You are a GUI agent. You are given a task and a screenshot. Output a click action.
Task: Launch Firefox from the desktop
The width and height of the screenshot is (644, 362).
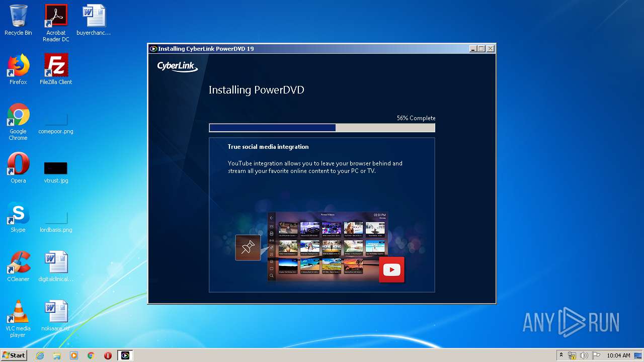click(18, 69)
